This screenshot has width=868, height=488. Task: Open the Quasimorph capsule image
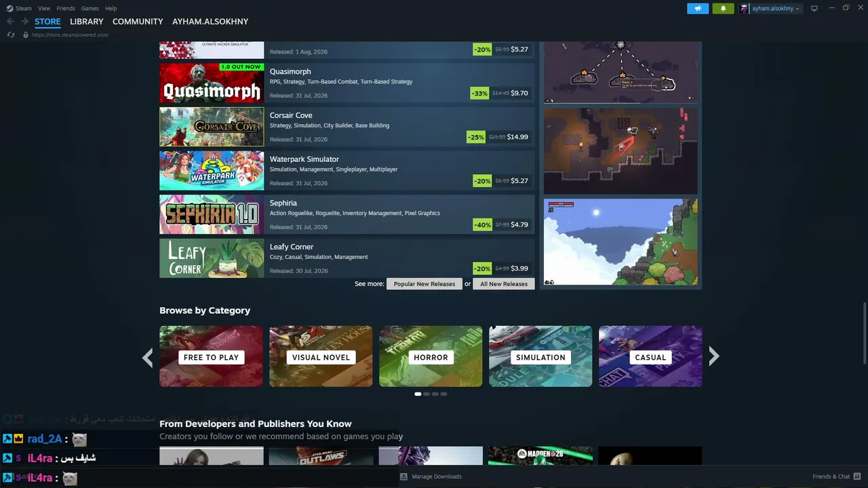tap(212, 83)
